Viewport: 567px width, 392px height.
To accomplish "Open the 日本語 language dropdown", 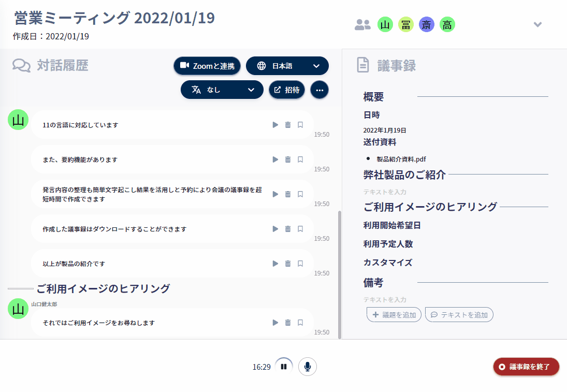I will pyautogui.click(x=287, y=66).
